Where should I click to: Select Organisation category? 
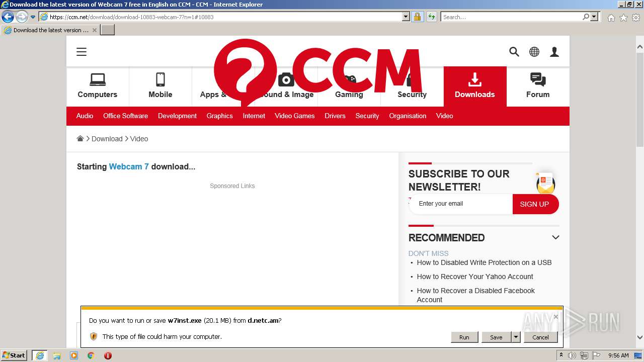[408, 116]
